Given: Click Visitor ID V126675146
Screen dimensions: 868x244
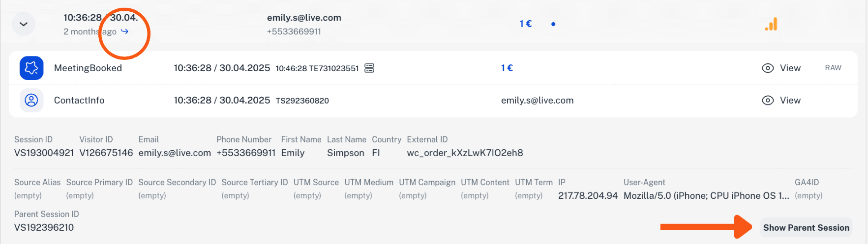Looking at the screenshot, I should [x=106, y=153].
